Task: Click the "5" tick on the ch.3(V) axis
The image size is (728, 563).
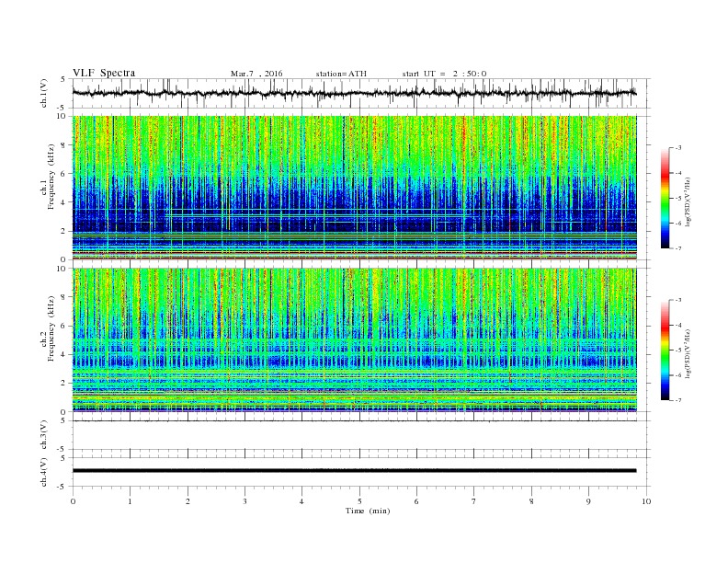Action: (64, 420)
